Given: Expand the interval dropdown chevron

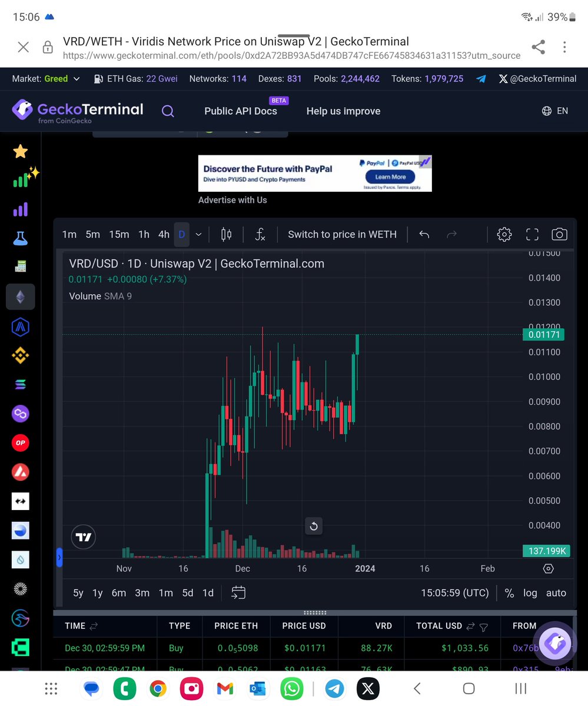Looking at the screenshot, I should [x=198, y=234].
